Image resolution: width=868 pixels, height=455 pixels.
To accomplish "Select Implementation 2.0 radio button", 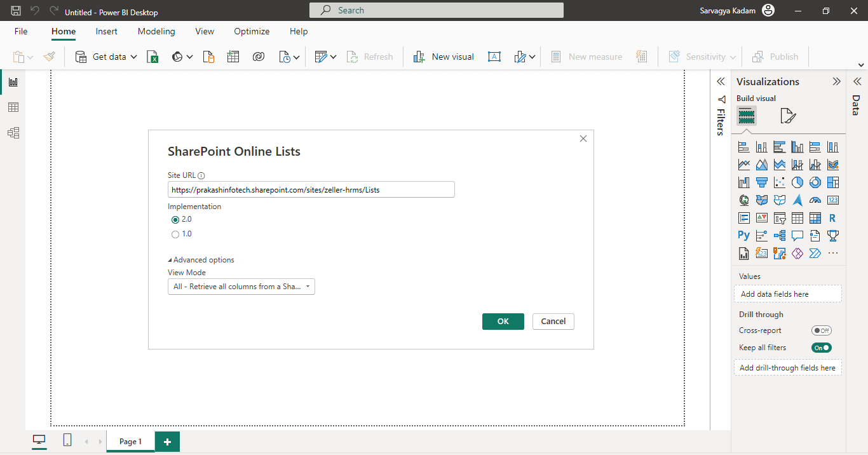I will pyautogui.click(x=175, y=220).
